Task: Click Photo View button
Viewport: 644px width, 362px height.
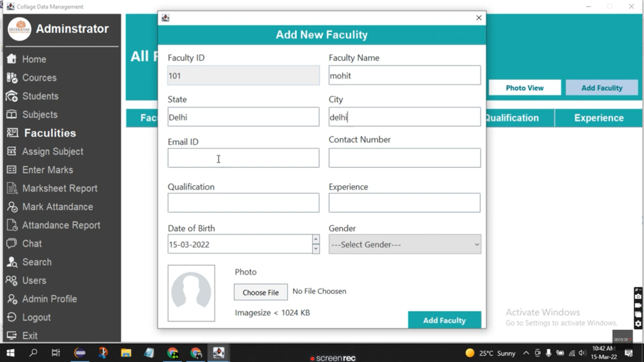Action: [525, 88]
